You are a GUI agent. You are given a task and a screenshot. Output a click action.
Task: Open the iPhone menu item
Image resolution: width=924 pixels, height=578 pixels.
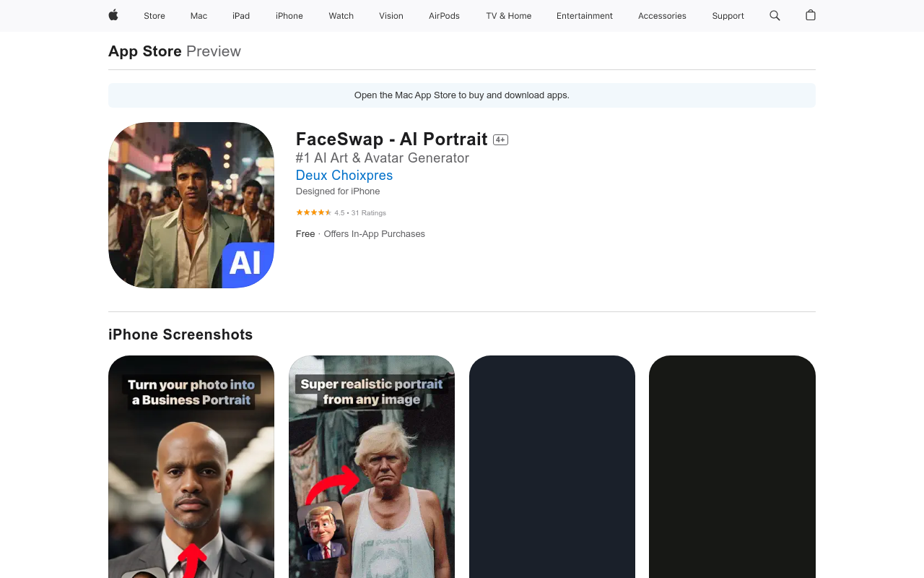click(x=289, y=16)
